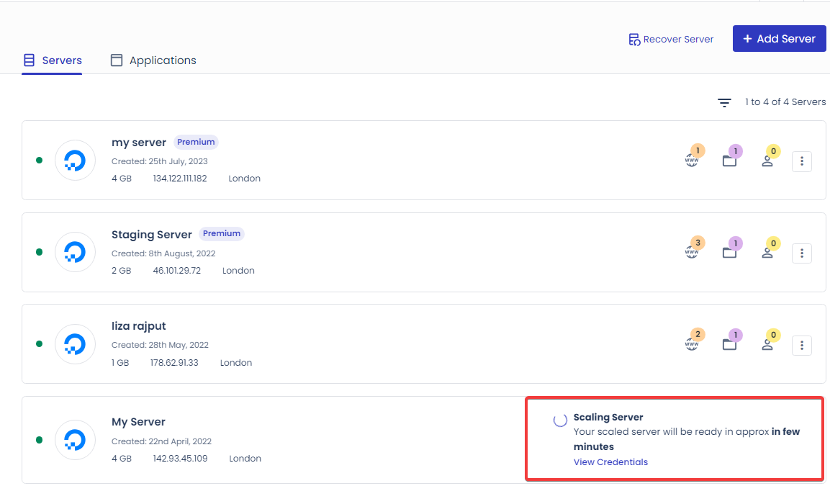Image resolution: width=830 pixels, height=504 pixels.
Task: Click the projects folder icon for Staging Server
Action: click(x=729, y=253)
